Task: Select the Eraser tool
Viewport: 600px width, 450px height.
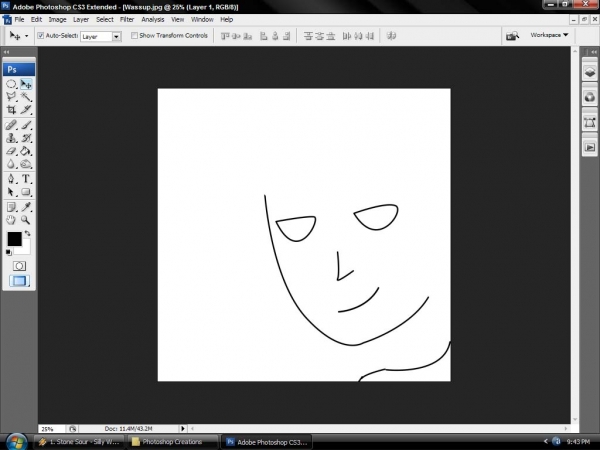Action: point(11,151)
